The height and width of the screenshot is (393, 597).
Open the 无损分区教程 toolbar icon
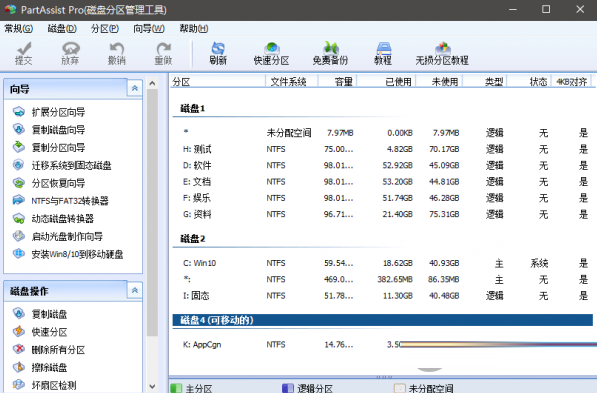click(x=442, y=53)
